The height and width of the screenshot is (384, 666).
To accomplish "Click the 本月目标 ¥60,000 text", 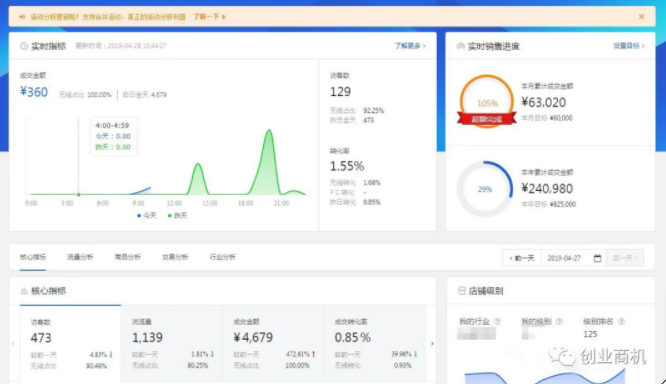I will pyautogui.click(x=547, y=118).
